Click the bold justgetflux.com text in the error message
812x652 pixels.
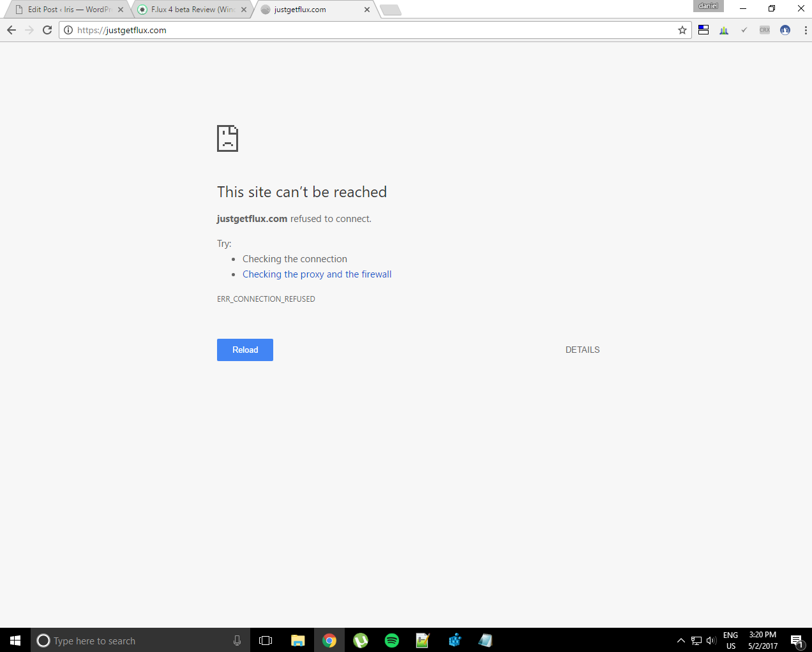(252, 219)
